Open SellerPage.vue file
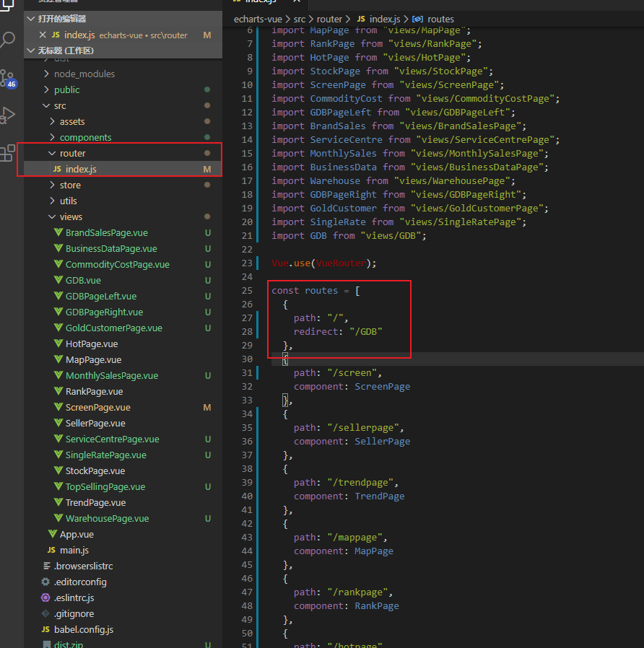644x648 pixels. (123, 423)
